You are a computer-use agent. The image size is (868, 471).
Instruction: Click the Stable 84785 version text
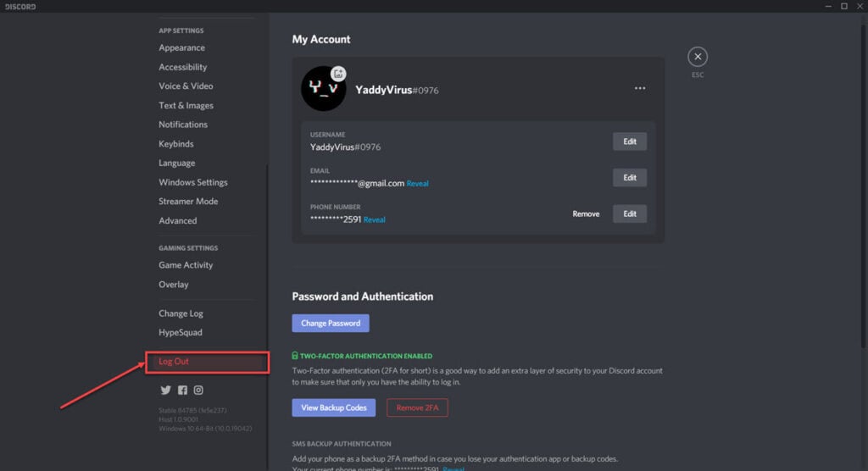click(x=192, y=410)
